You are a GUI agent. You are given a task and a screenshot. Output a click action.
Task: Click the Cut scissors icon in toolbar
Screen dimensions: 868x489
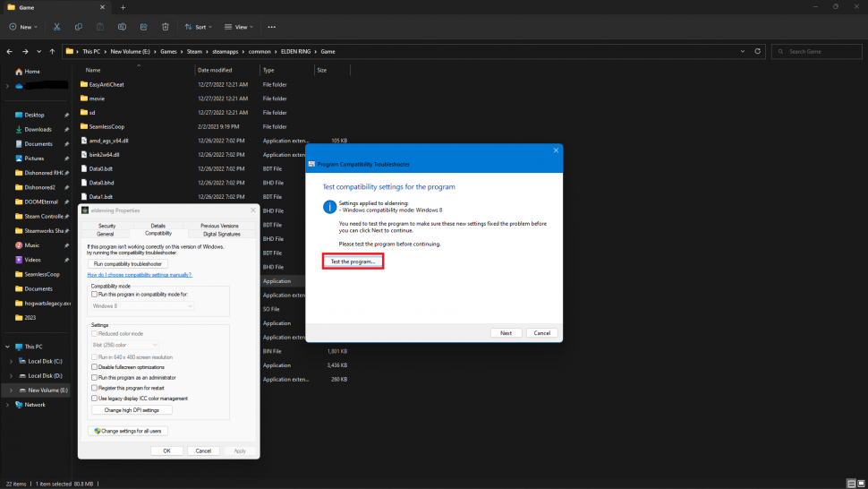pos(57,27)
